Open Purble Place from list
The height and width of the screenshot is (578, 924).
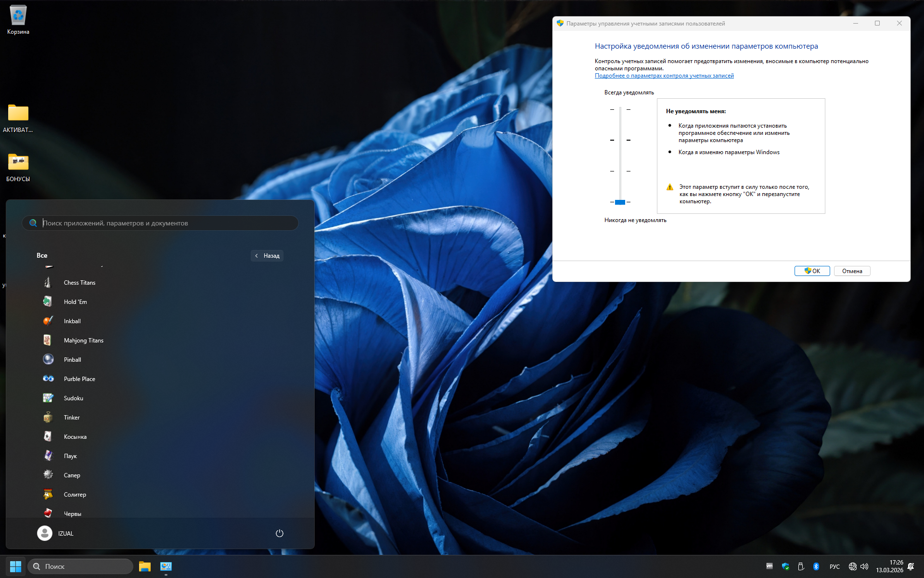click(x=79, y=379)
